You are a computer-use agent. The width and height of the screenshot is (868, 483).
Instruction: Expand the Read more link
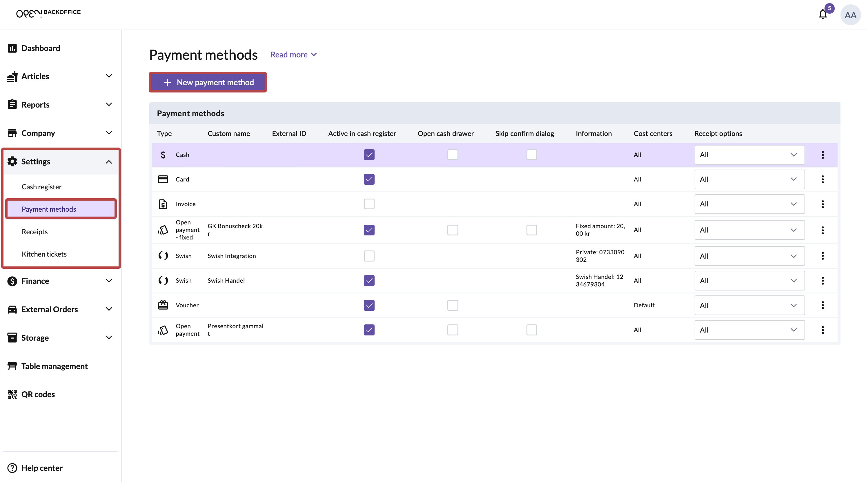(x=293, y=55)
